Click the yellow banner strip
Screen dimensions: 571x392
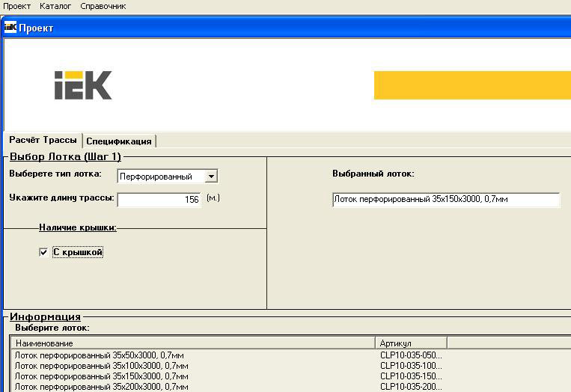click(x=471, y=85)
